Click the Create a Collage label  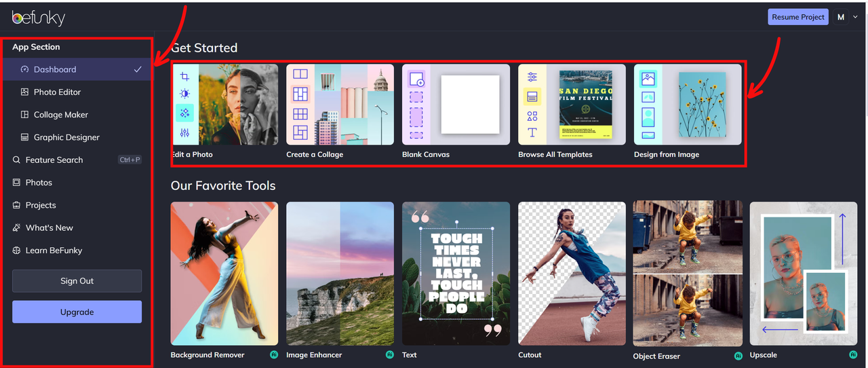click(315, 155)
